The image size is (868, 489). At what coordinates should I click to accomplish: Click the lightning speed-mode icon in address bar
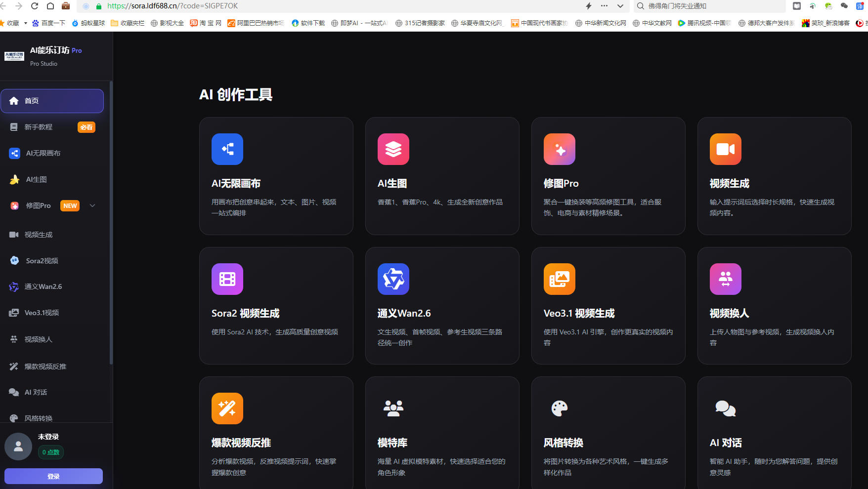click(589, 6)
